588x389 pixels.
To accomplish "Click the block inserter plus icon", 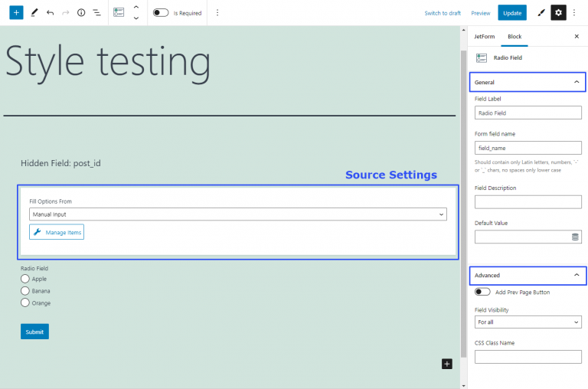I will (17, 13).
